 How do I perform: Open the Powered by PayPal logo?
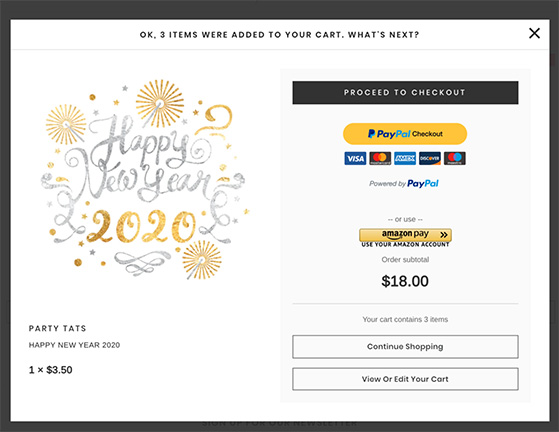tap(404, 184)
